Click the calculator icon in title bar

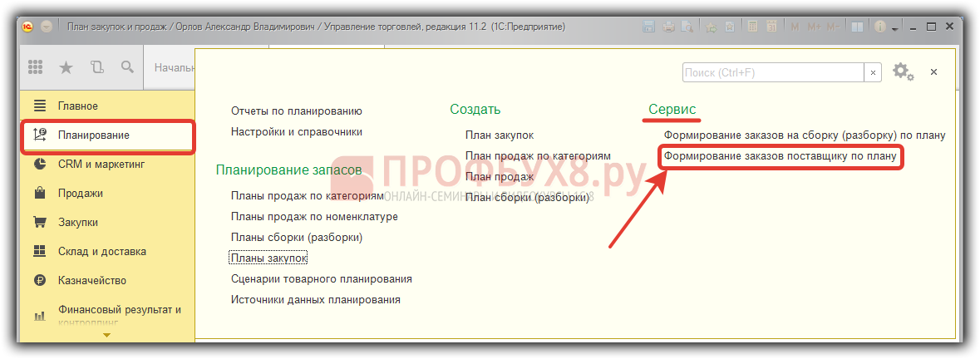coord(752,27)
